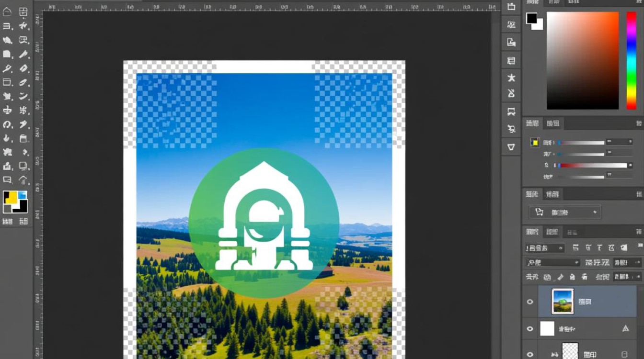644x359 pixels.
Task: Open the layer blend mode dropdown
Action: [552, 262]
